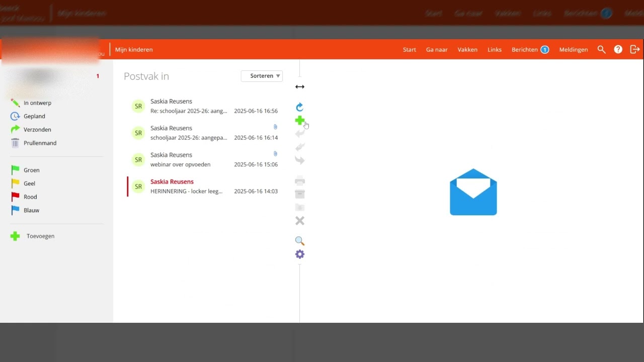Toggle panel width with the double-arrow icon
Viewport: 644px width, 362px height.
[300, 87]
